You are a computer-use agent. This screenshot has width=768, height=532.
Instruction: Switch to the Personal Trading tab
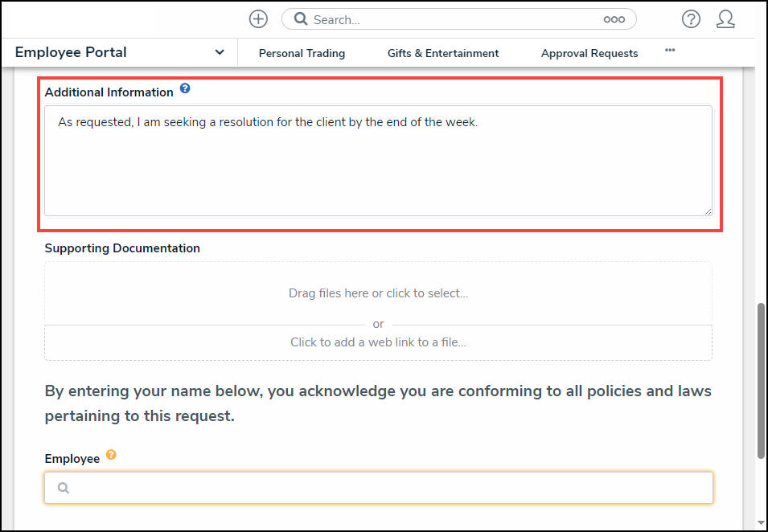pyautogui.click(x=302, y=53)
